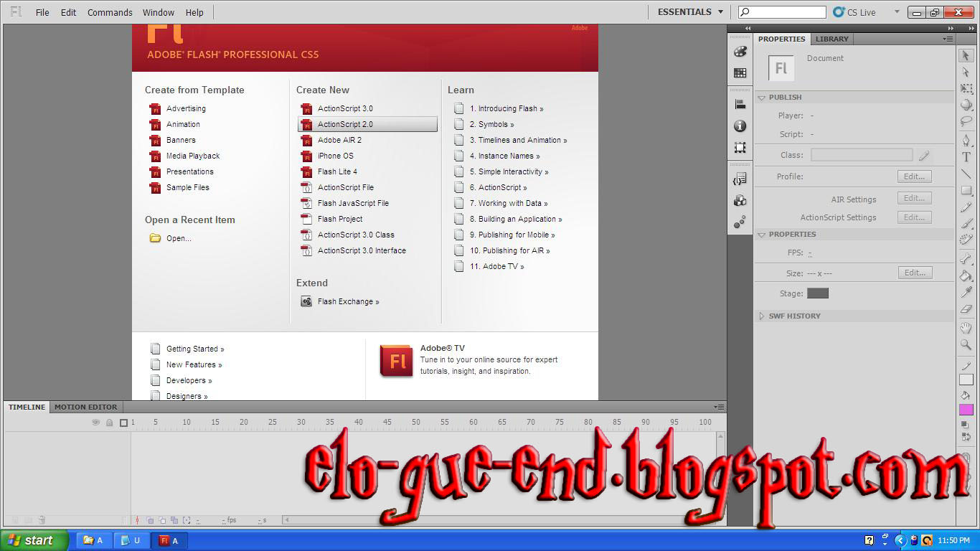The width and height of the screenshot is (980, 551).
Task: Choose the Eraser tool
Action: tap(966, 309)
